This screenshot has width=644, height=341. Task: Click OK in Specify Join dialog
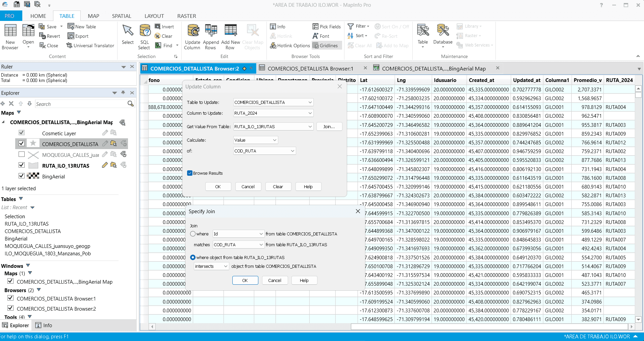point(245,280)
